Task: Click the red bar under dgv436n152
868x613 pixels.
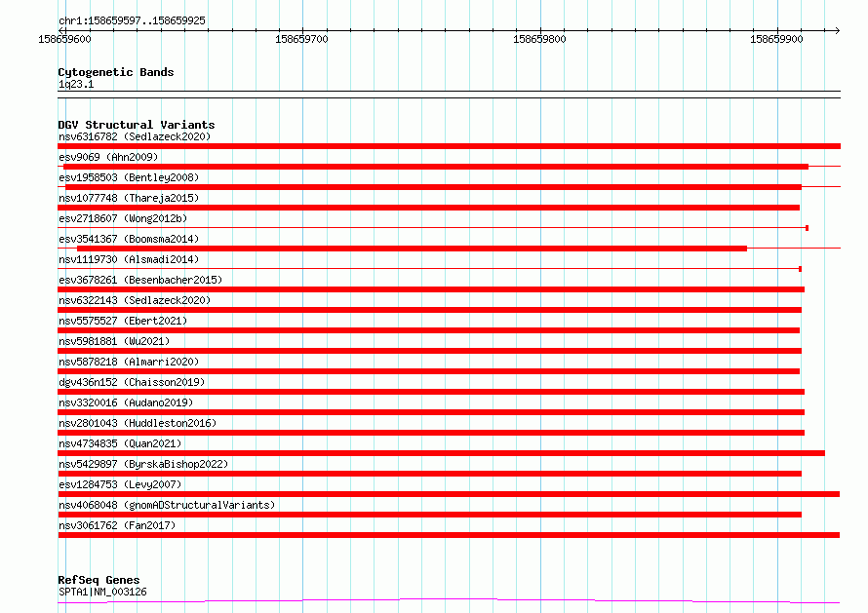Action: coord(431,392)
